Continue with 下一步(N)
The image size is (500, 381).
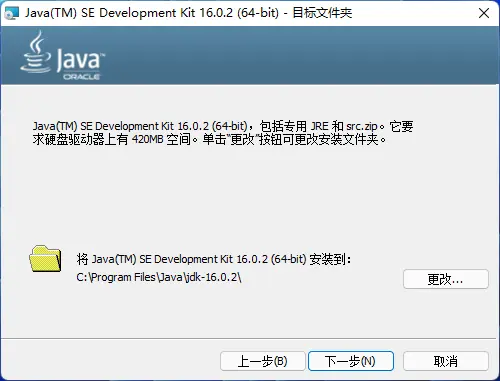351,361
